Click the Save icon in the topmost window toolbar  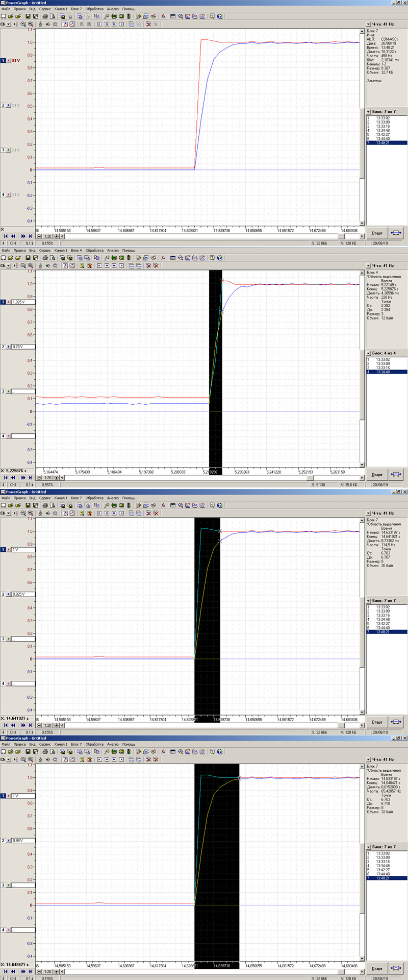[28, 16]
